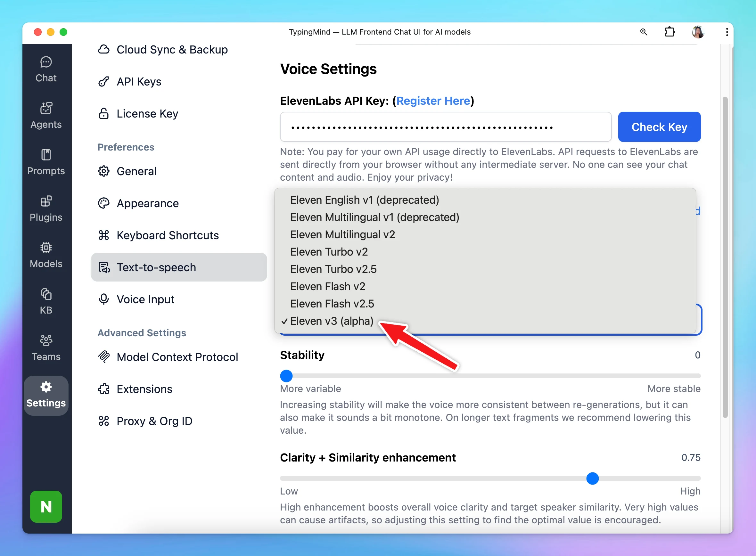Screen dimensions: 756x556
Task: Click the settings page vertical scrollbar
Action: [725, 258]
